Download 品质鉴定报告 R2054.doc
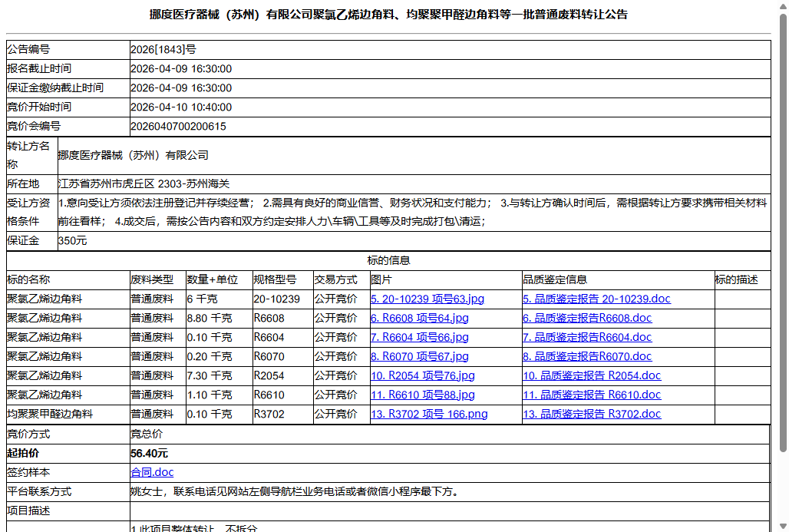This screenshot has height=532, width=789. [592, 375]
